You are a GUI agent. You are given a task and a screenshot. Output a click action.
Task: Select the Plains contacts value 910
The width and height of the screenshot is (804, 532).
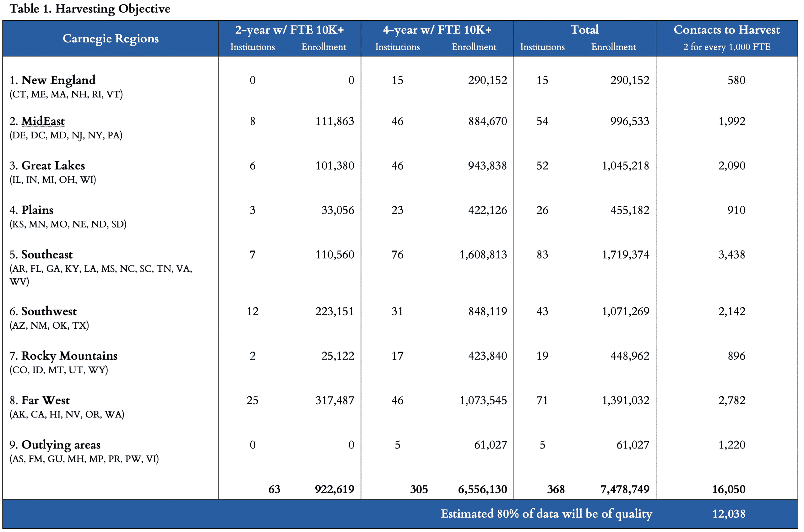(x=736, y=210)
